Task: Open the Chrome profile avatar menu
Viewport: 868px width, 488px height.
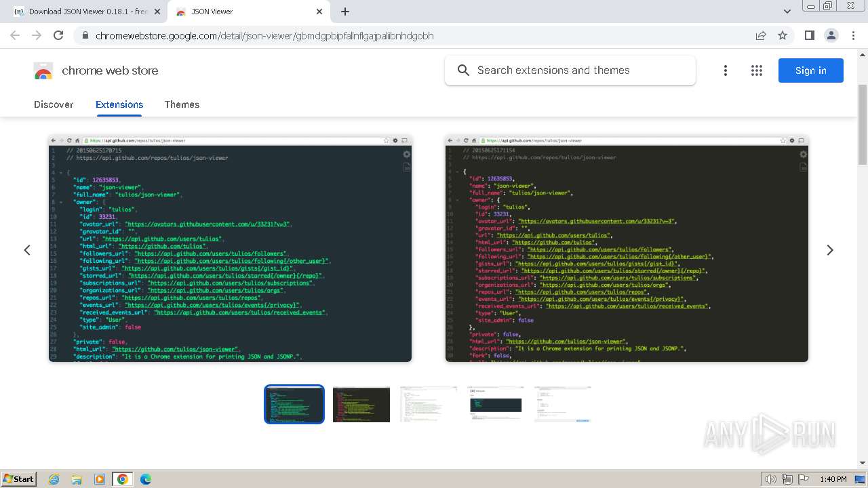Action: point(831,35)
